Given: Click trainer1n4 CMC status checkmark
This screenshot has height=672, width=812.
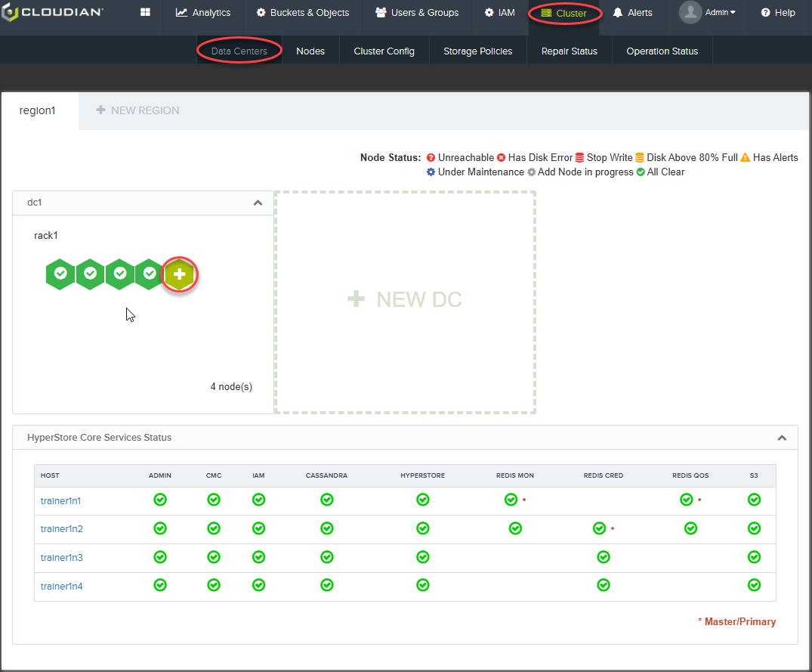Looking at the screenshot, I should [213, 585].
